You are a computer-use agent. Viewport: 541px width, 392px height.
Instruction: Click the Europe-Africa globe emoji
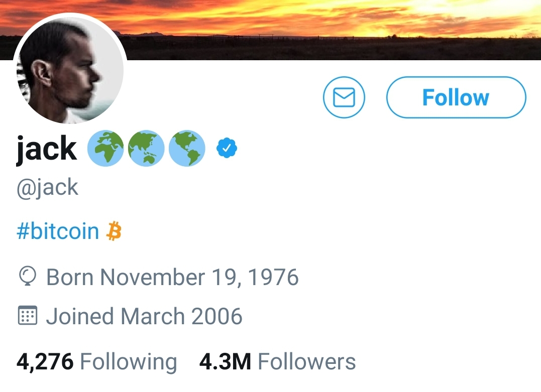(x=105, y=149)
